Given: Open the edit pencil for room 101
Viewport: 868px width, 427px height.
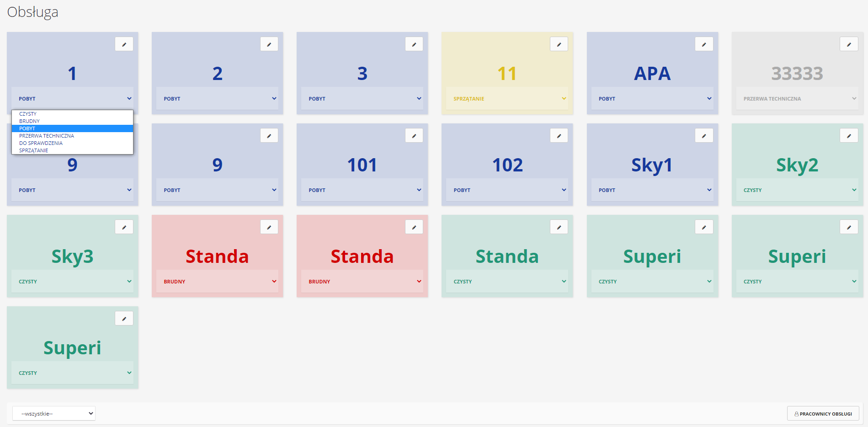Looking at the screenshot, I should [414, 136].
